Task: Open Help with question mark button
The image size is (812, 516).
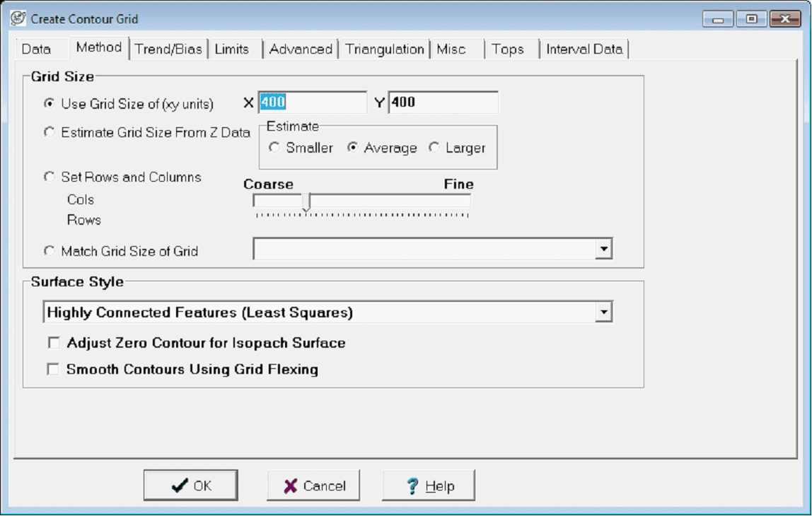Action: tap(429, 486)
